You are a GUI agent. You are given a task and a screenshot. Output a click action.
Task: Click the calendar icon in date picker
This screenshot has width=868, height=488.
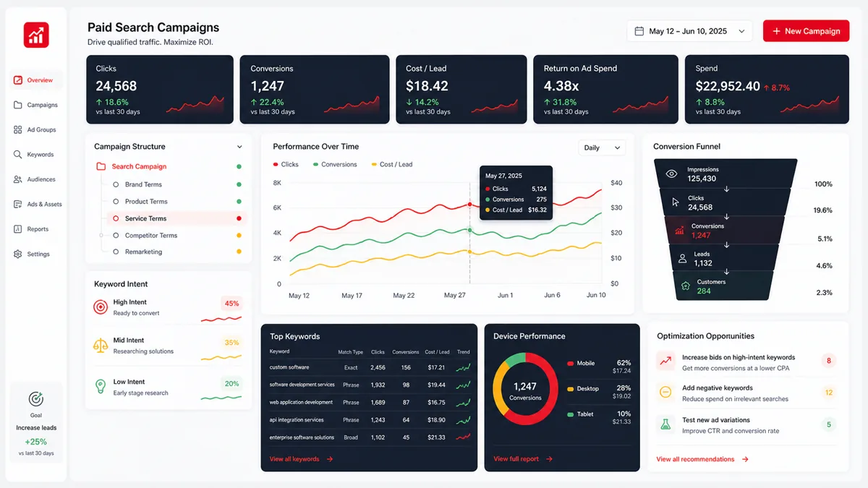639,31
